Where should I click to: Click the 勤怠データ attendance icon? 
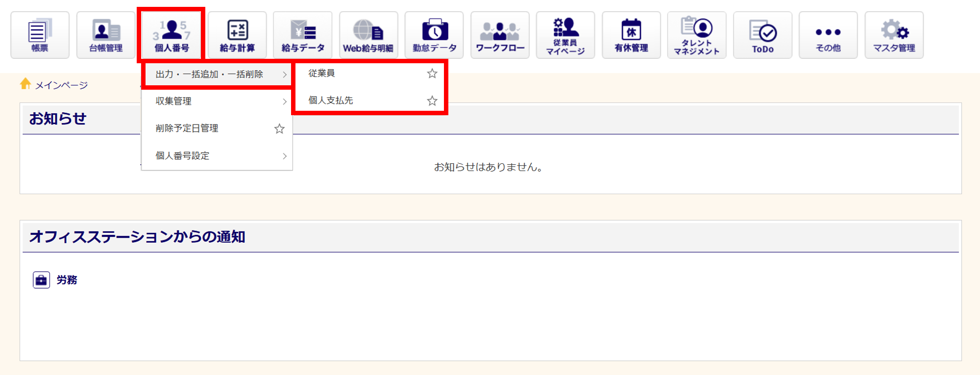(x=434, y=35)
